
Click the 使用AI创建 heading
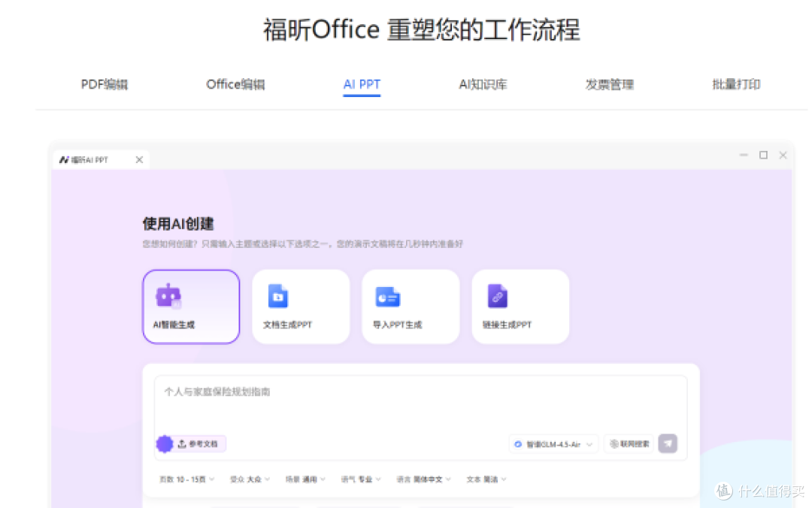pos(178,224)
